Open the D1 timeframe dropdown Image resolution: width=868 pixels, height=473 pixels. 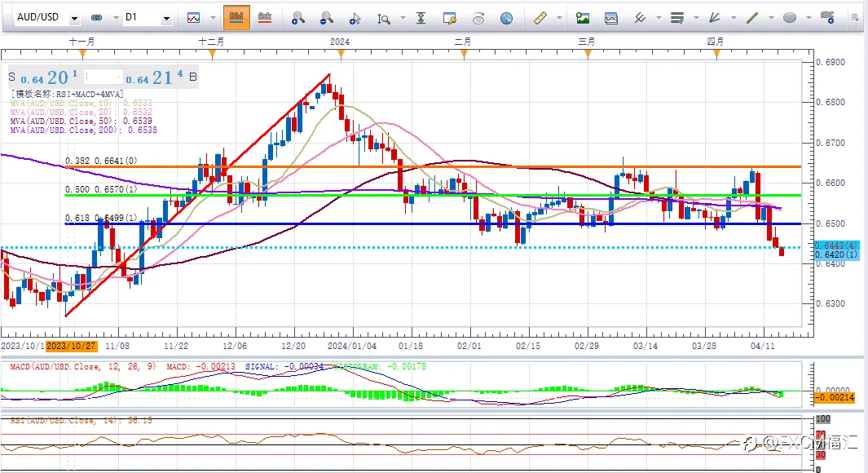coord(166,19)
